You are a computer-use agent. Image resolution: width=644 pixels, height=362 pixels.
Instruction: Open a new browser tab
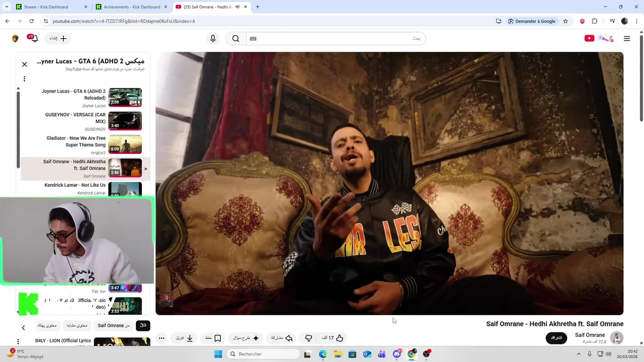tap(258, 7)
